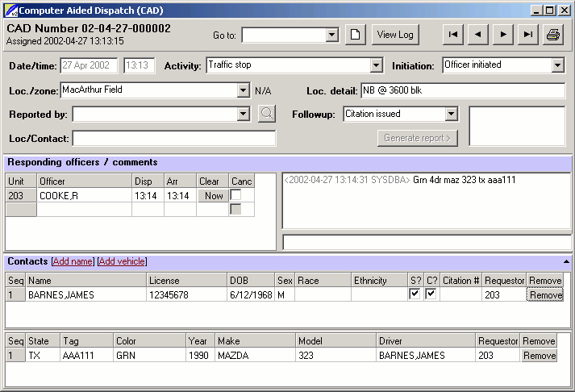
Task: Click the Loc/Contact input field
Action: [x=174, y=138]
